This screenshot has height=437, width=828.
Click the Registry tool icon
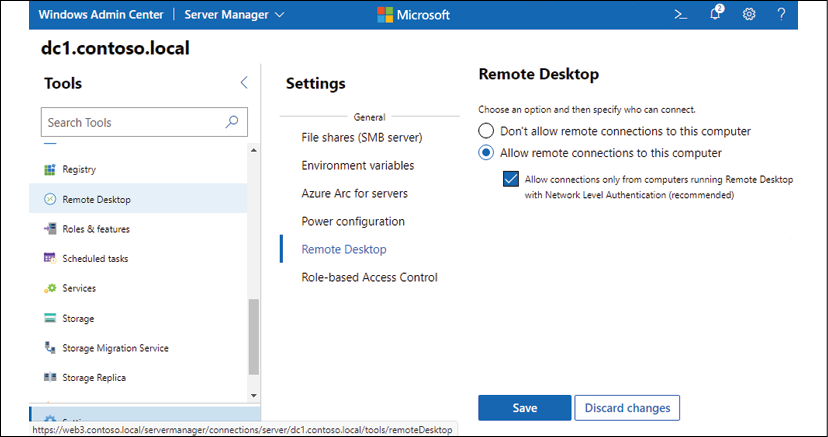coord(50,169)
